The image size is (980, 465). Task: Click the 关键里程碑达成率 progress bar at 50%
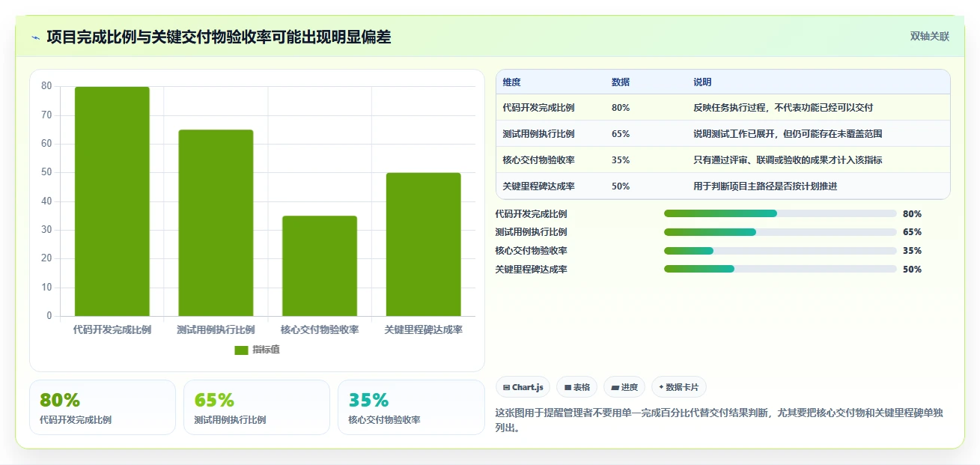click(x=780, y=269)
